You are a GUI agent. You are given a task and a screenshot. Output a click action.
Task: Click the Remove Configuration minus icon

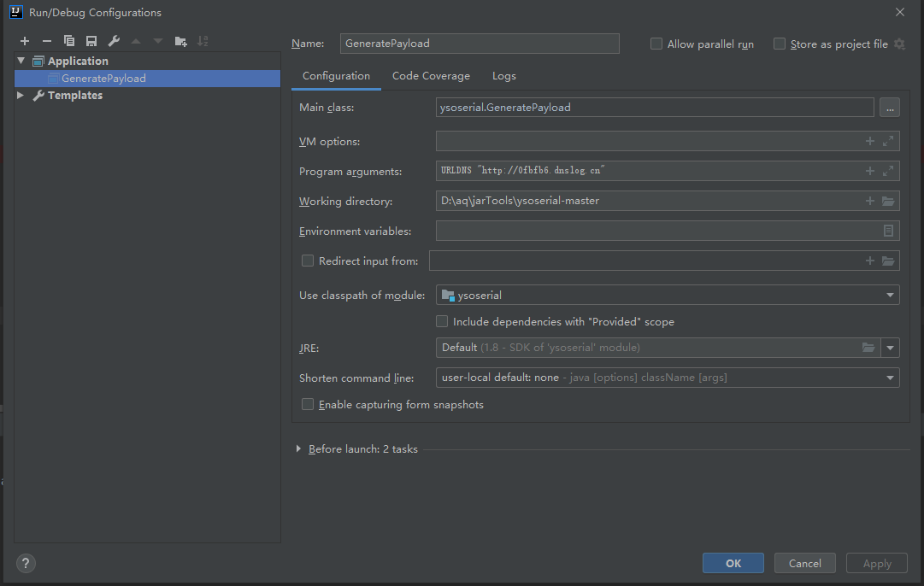point(47,41)
